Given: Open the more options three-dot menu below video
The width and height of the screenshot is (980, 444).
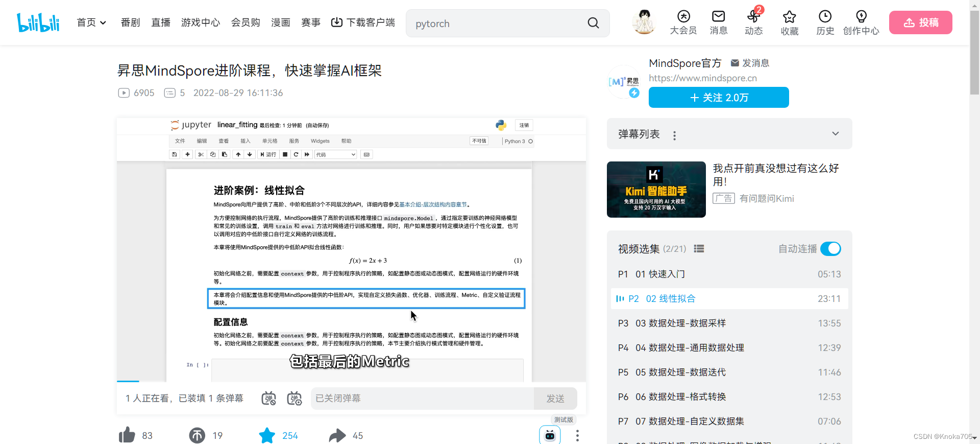Looking at the screenshot, I should click(x=577, y=435).
